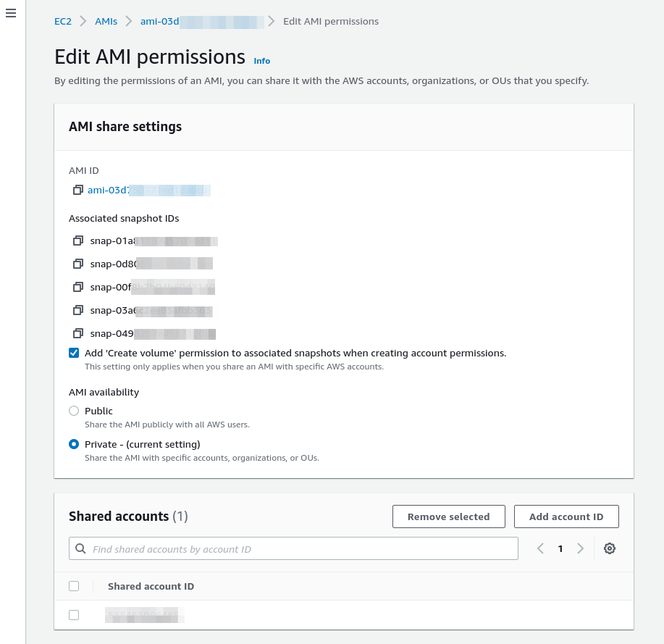
Task: Go to next page of shared accounts
Action: 580,548
